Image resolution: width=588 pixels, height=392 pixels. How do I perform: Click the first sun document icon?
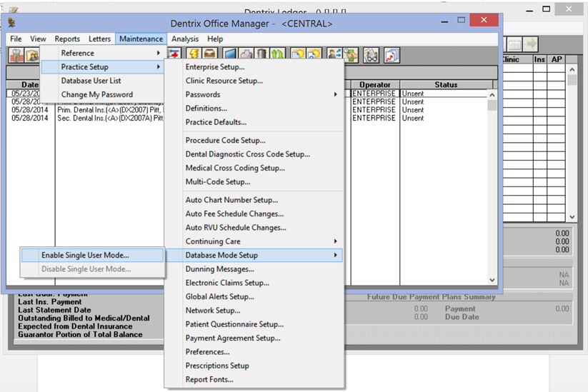pos(298,55)
